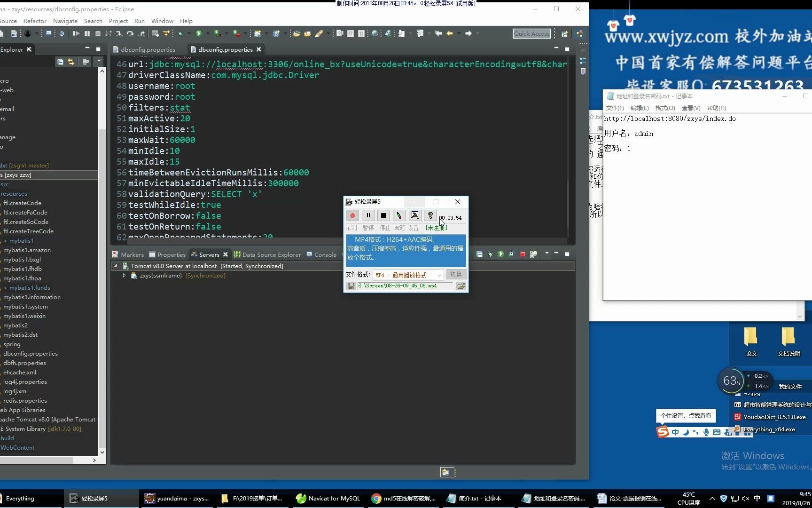Screen dimensions: 812x508
Task: Open the Run button dropdown arrow
Action: pos(208,33)
